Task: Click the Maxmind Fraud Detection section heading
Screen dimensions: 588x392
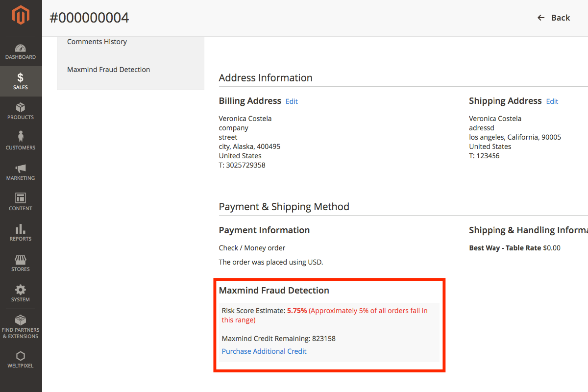Action: (274, 291)
